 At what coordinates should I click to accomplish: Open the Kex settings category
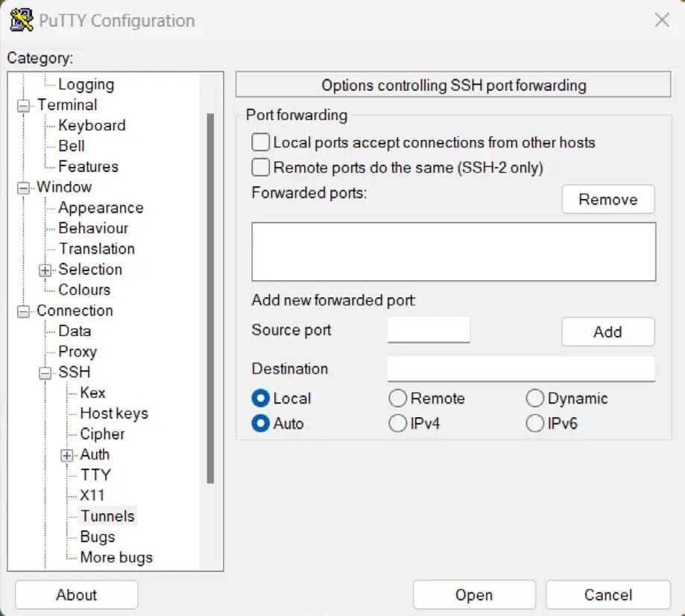tap(92, 393)
